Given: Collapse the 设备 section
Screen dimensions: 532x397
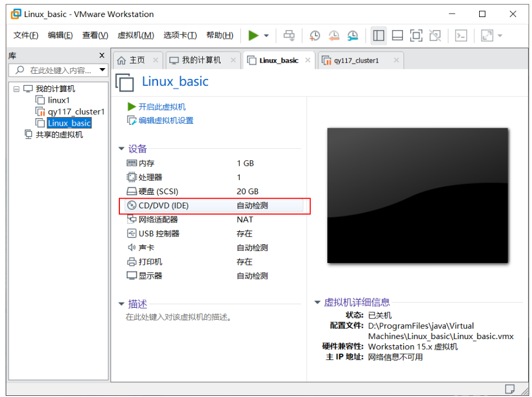Looking at the screenshot, I should click(122, 148).
